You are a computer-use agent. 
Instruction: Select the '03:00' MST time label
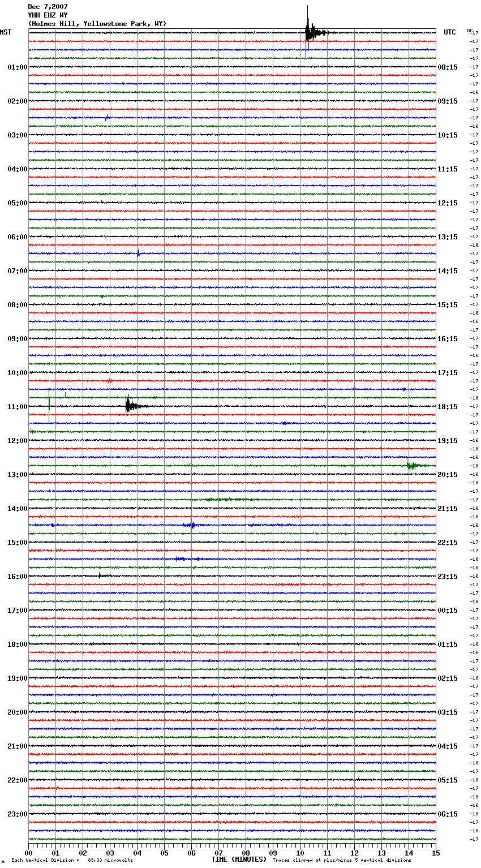(18, 135)
